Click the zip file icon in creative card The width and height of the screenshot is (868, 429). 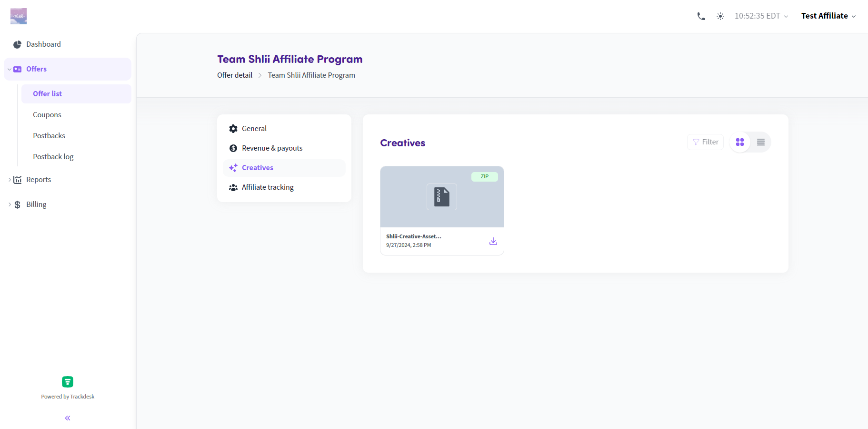point(442,197)
